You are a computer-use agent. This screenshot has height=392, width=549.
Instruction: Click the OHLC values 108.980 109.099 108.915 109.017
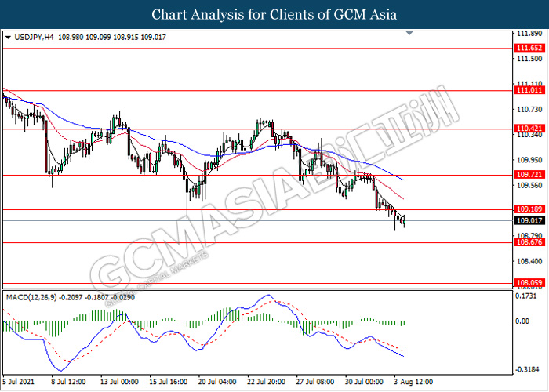111,37
